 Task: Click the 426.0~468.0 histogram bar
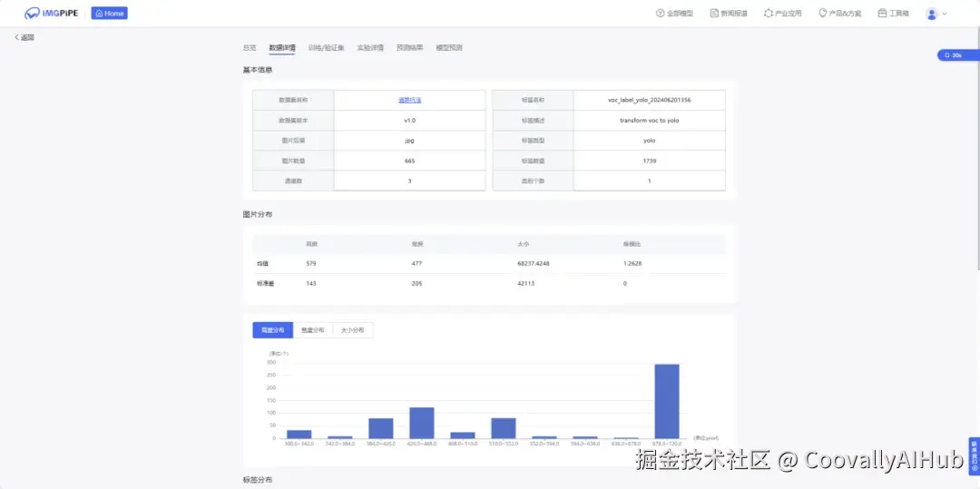422,423
